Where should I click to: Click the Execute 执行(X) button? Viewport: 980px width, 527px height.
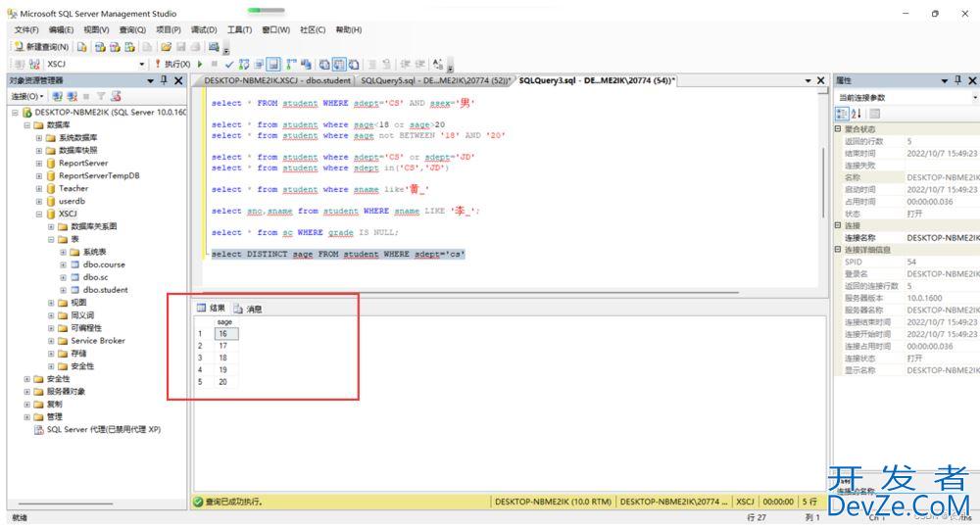point(173,64)
